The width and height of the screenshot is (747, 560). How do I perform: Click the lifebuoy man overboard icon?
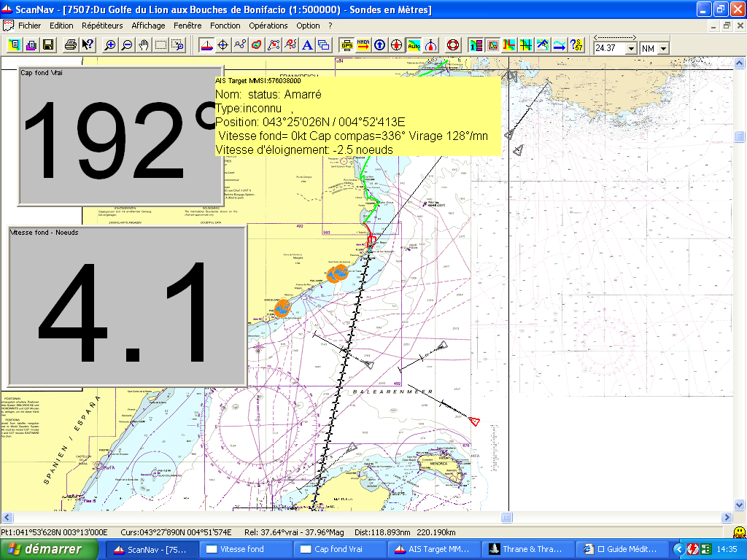pyautogui.click(x=453, y=45)
